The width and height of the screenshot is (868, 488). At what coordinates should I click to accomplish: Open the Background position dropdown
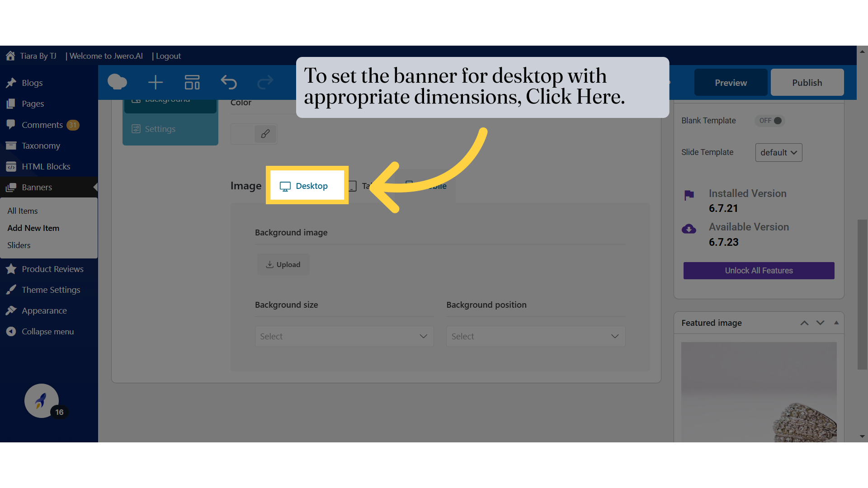535,335
